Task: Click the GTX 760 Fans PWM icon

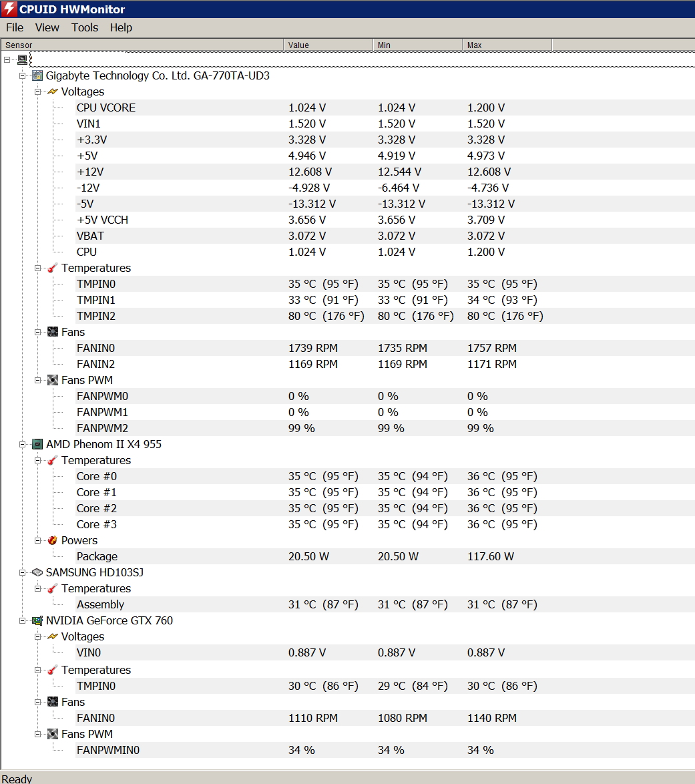Action: (53, 734)
